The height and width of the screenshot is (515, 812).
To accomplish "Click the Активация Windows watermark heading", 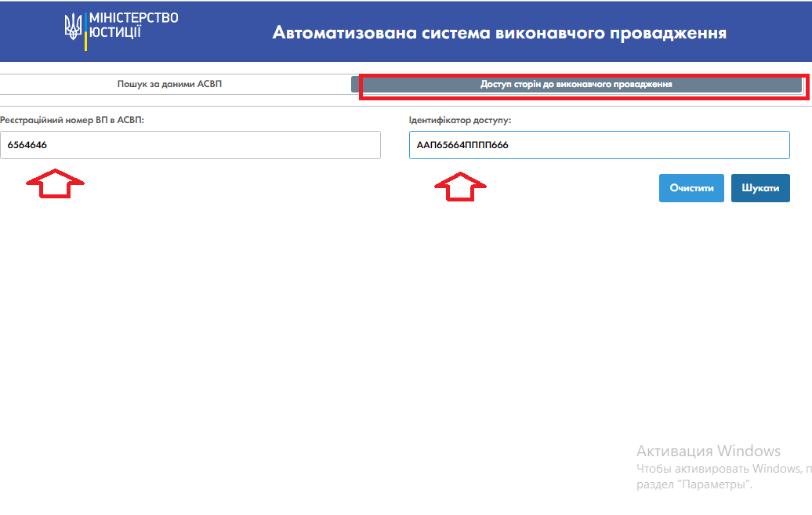I will pyautogui.click(x=708, y=451).
